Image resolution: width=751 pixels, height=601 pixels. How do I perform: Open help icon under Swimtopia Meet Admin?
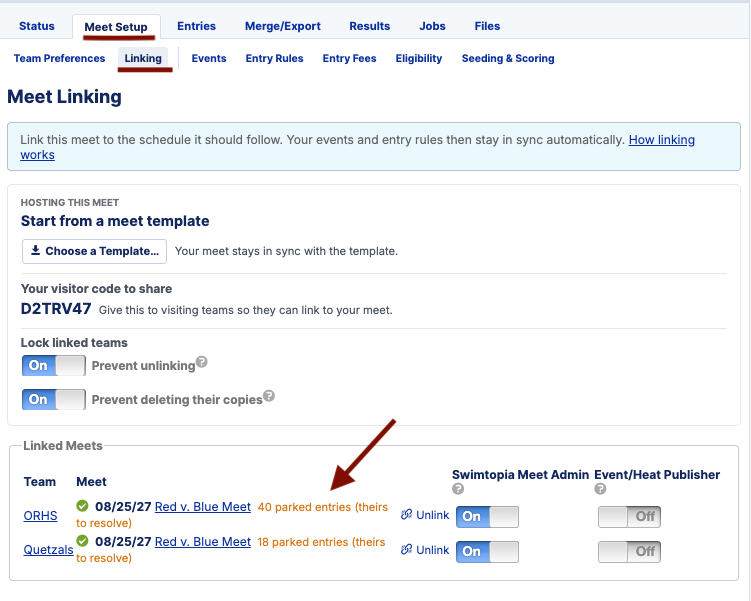pyautogui.click(x=458, y=489)
